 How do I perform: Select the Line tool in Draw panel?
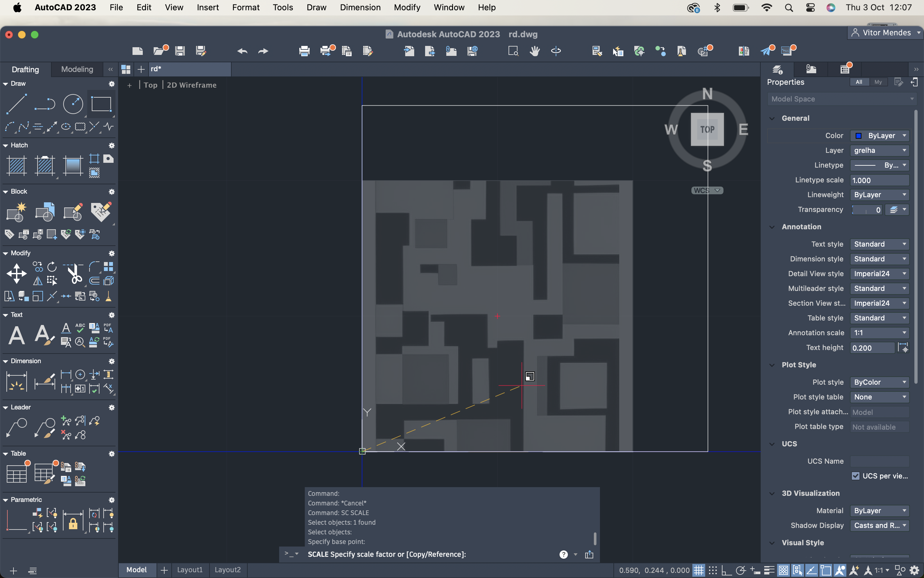pos(16,104)
